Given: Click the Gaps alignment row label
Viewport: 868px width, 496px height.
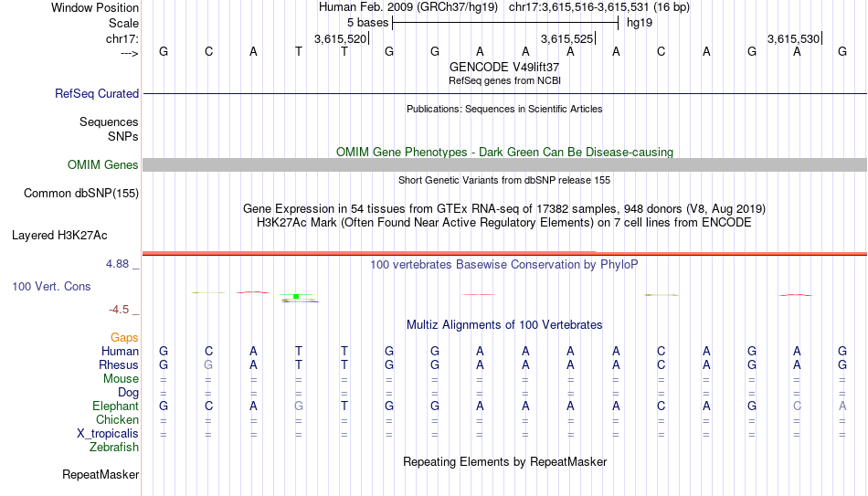Looking at the screenshot, I should click(x=124, y=338).
